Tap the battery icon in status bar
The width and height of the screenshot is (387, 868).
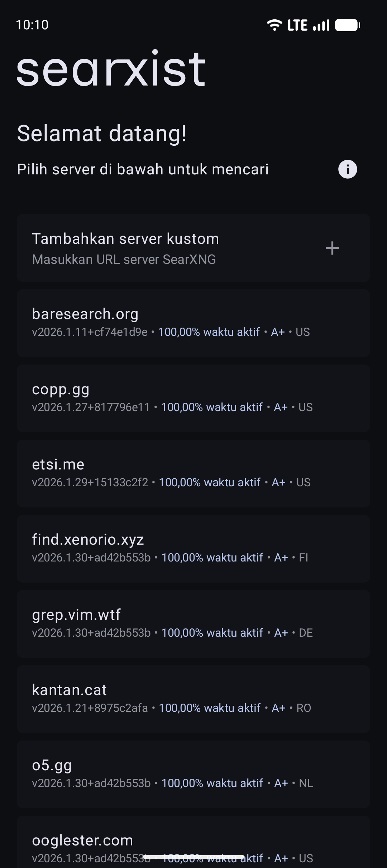pyautogui.click(x=347, y=25)
